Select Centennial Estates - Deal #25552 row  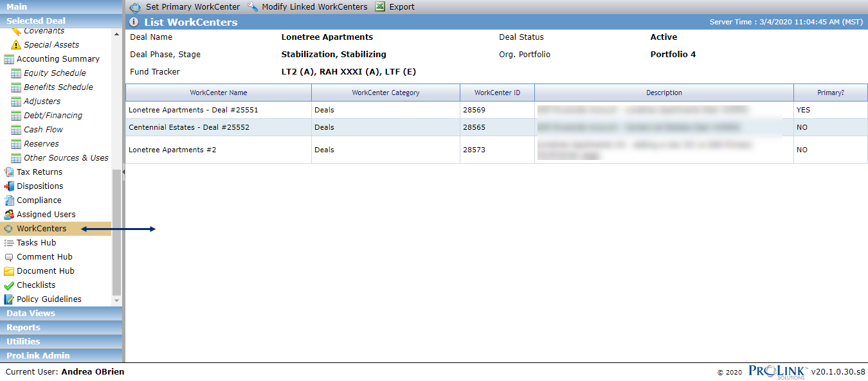pyautogui.click(x=496, y=127)
